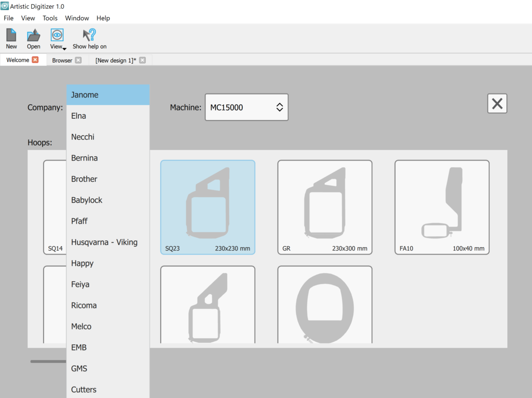Viewport: 532px width, 398px height.
Task: Choose Happy from the company list
Action: [x=108, y=263]
